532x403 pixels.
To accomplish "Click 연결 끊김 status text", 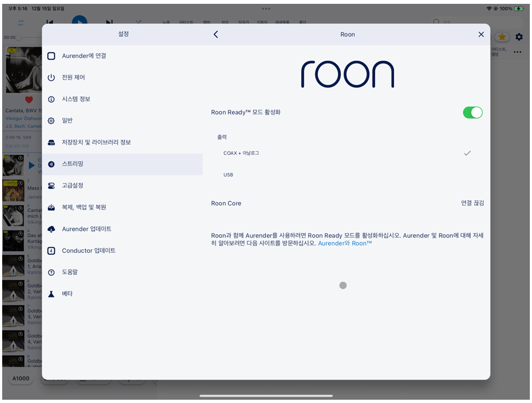I will click(x=472, y=203).
